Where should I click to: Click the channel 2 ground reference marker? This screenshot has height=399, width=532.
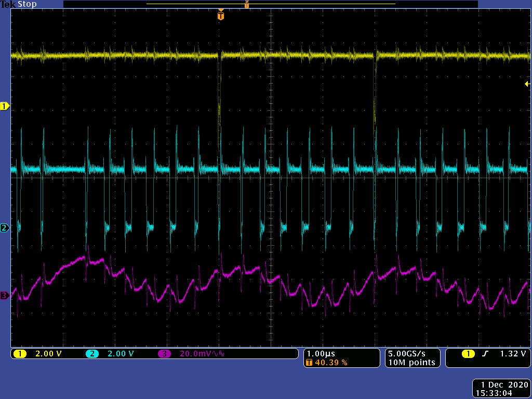[5, 228]
